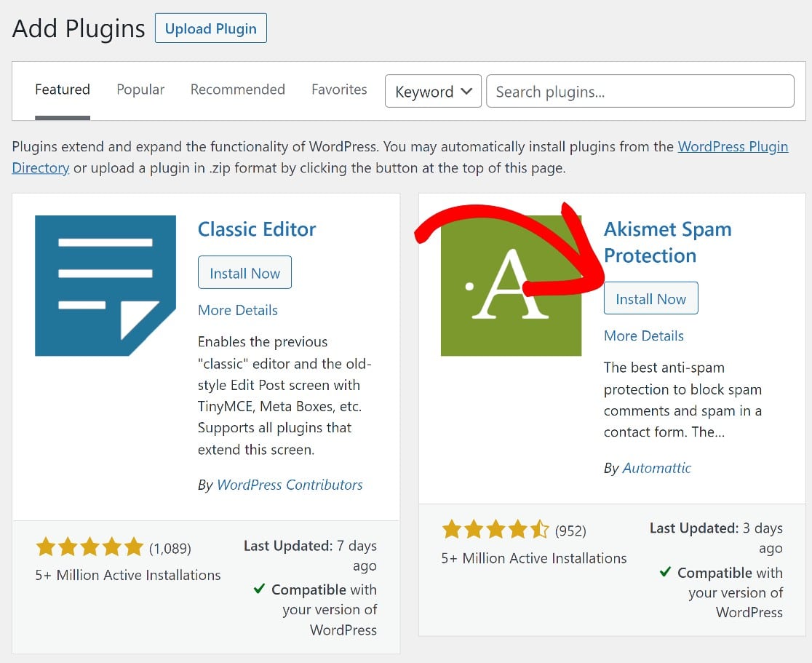Open the WordPress Contributors author link
812x663 pixels.
point(290,485)
